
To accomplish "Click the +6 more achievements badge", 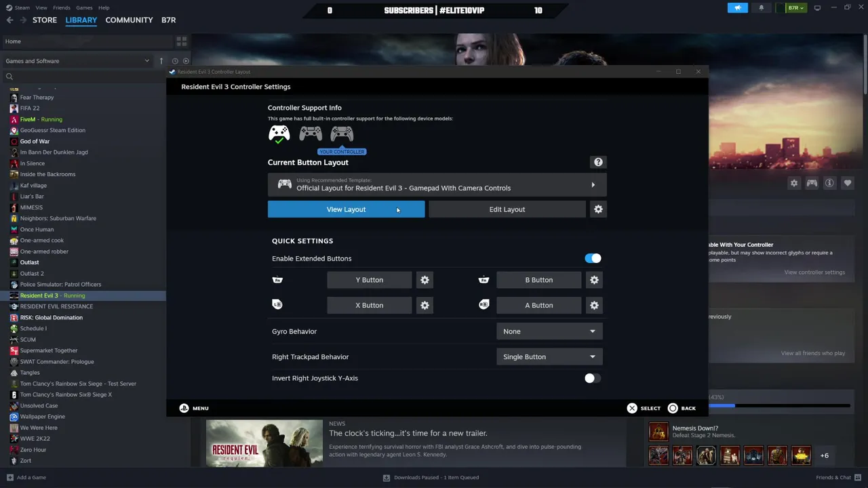I will click(825, 455).
